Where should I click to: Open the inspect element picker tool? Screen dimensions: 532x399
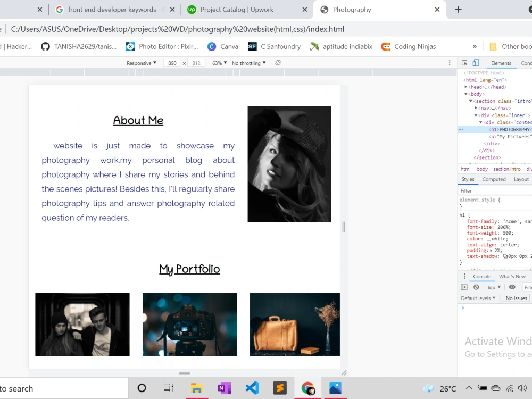464,63
